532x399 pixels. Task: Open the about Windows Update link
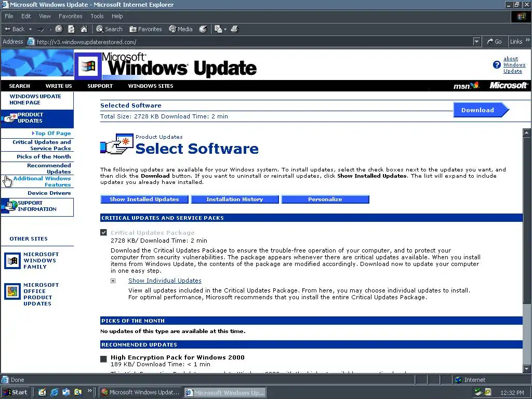coord(514,65)
